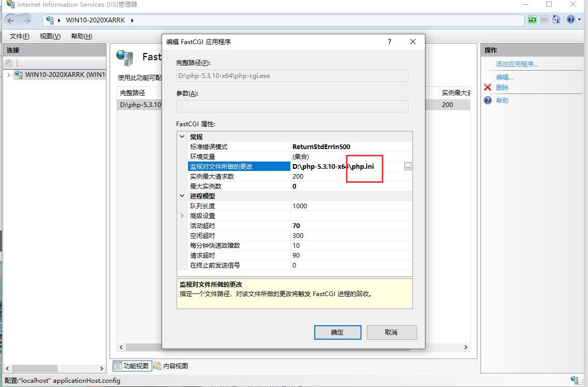The height and width of the screenshot is (387, 588).
Task: Open the 视图(V) menu
Action: tap(50, 36)
